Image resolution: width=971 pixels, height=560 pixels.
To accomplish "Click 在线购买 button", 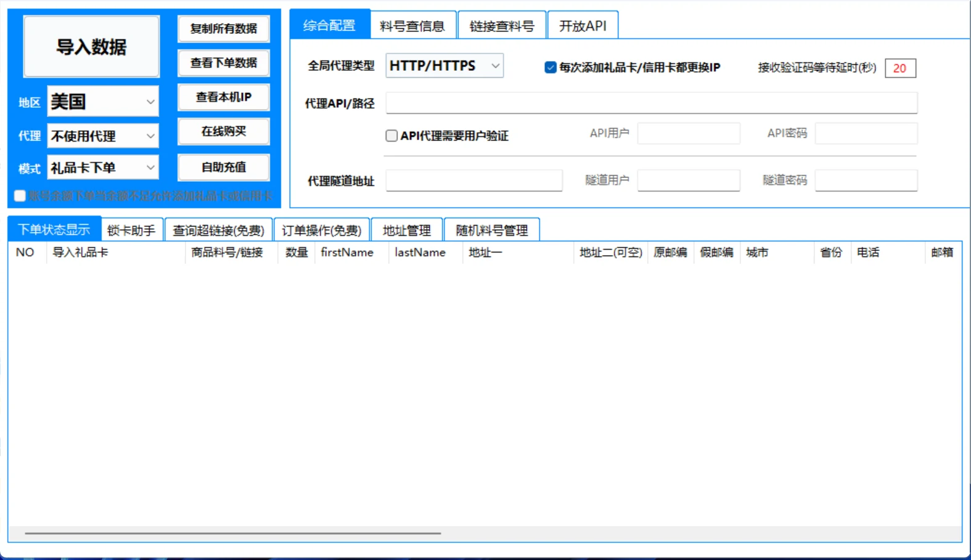I will (224, 131).
